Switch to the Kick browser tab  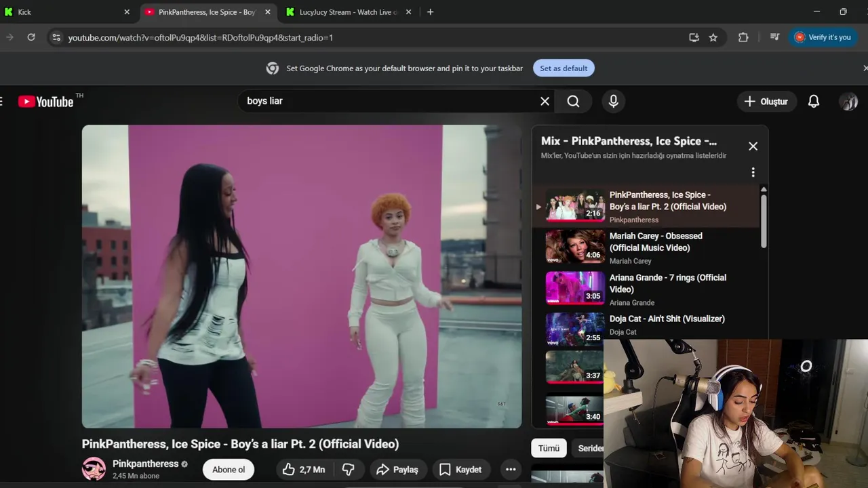[x=68, y=12]
